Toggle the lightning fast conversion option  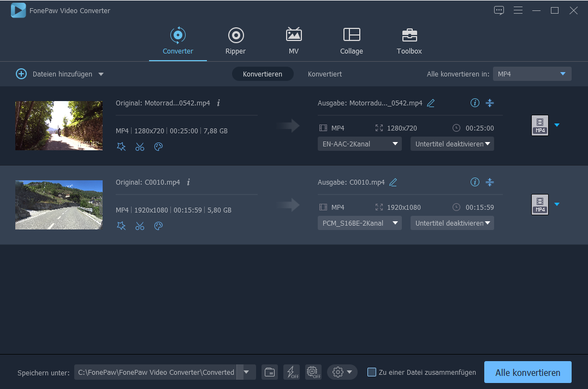click(x=291, y=372)
